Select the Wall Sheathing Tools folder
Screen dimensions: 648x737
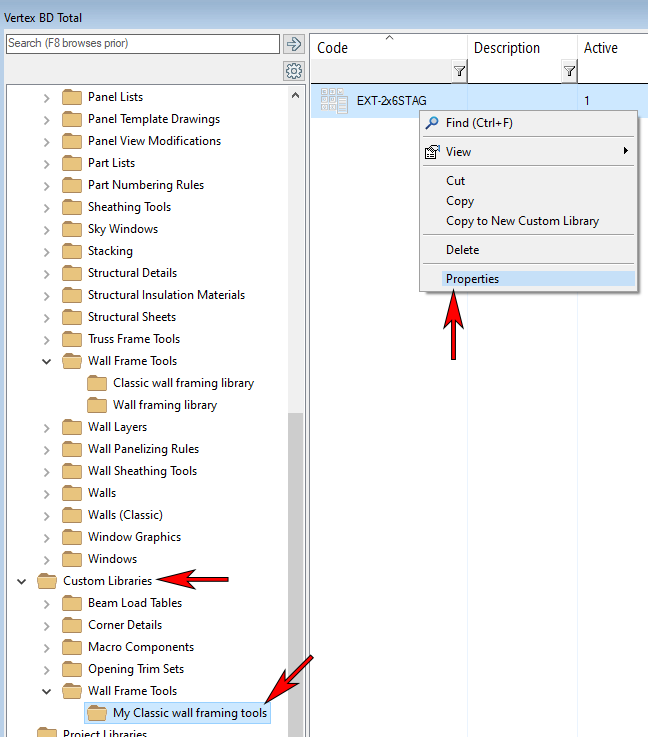(x=142, y=471)
